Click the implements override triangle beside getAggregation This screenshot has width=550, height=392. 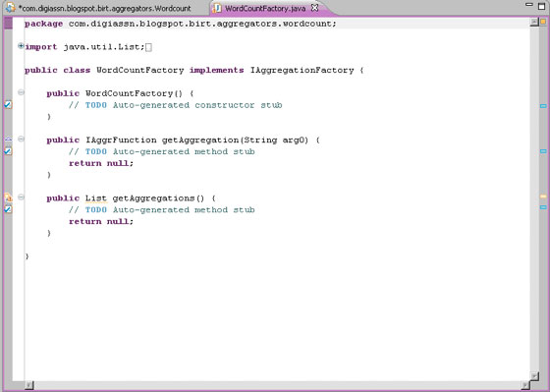tap(8, 140)
